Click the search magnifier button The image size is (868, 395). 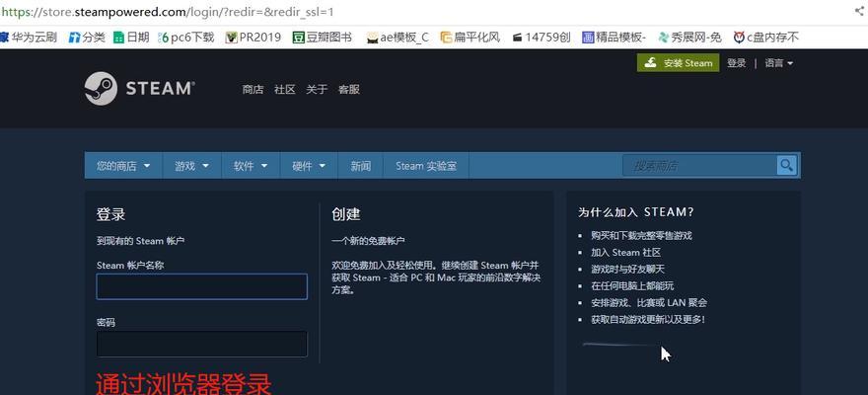(787, 165)
